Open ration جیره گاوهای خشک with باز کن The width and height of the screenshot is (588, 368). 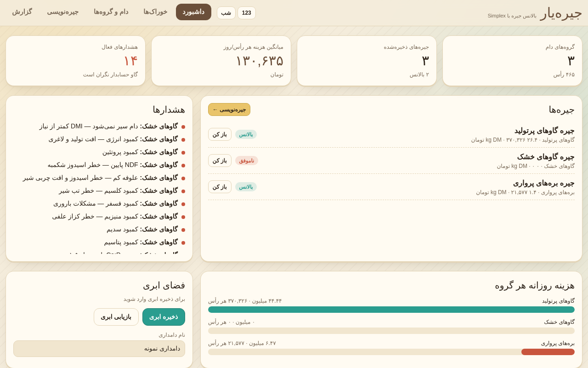[x=220, y=161]
